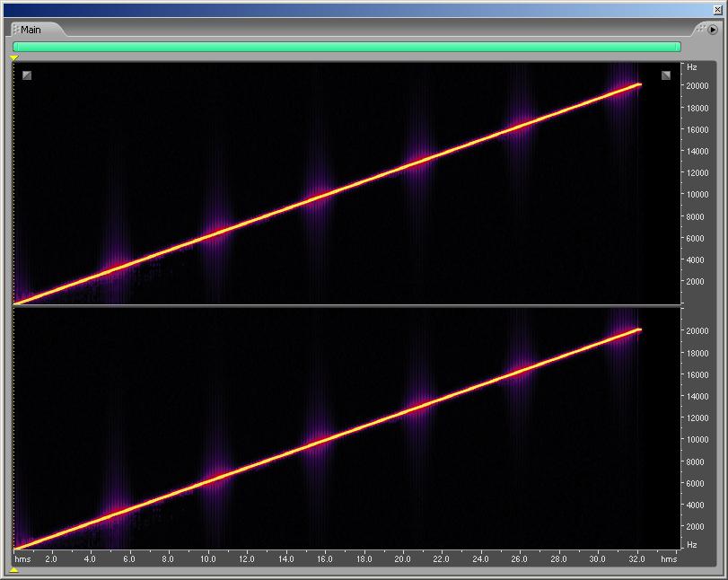Click the yellow cursor marker below timeline
Screen dimensions: 728x580
coord(14,570)
